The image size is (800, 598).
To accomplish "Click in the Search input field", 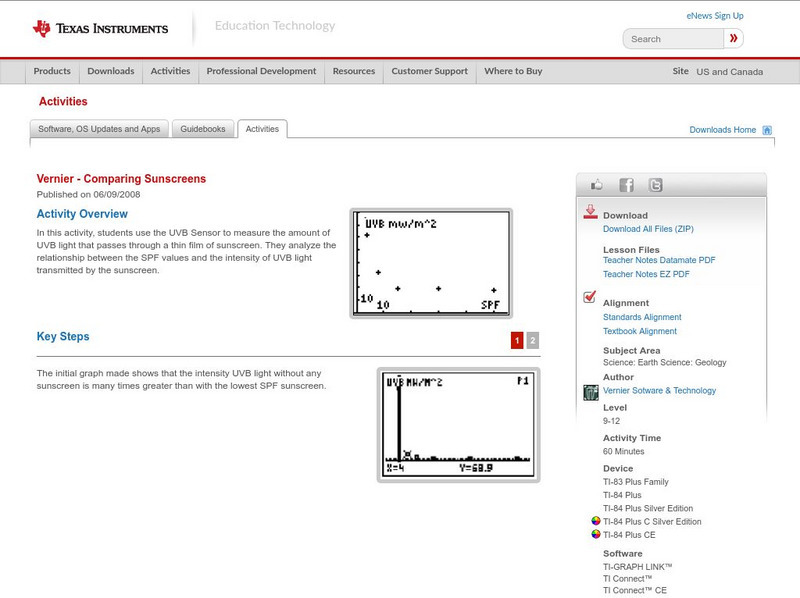I will (673, 39).
